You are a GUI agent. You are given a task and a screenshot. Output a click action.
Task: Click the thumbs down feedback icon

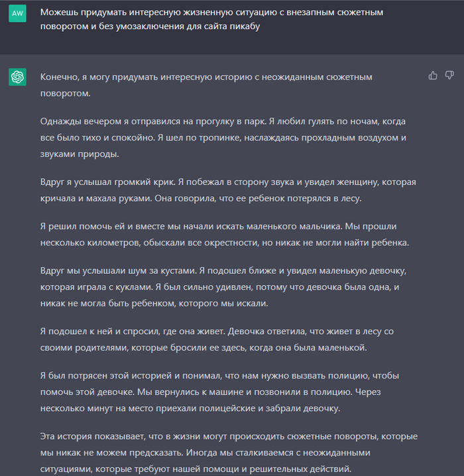coord(449,76)
